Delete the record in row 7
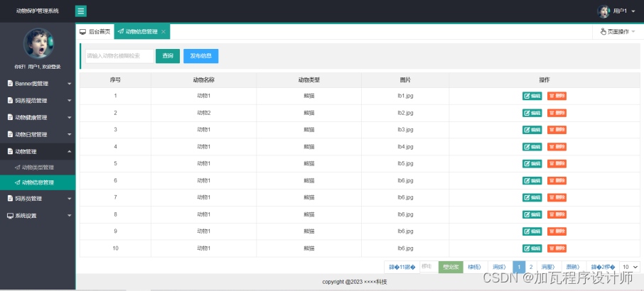 click(x=557, y=197)
